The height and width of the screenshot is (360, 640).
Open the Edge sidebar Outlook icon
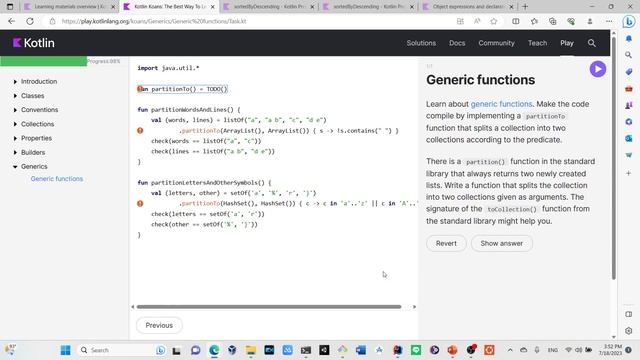click(x=629, y=138)
